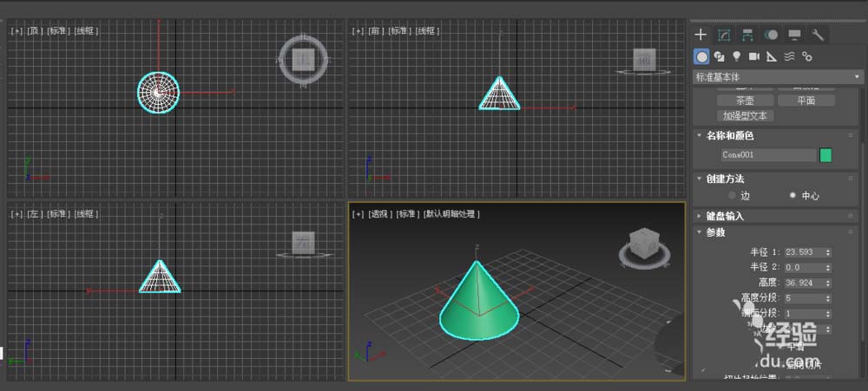
Task: Select the 边 creation method radio
Action: [x=739, y=196]
